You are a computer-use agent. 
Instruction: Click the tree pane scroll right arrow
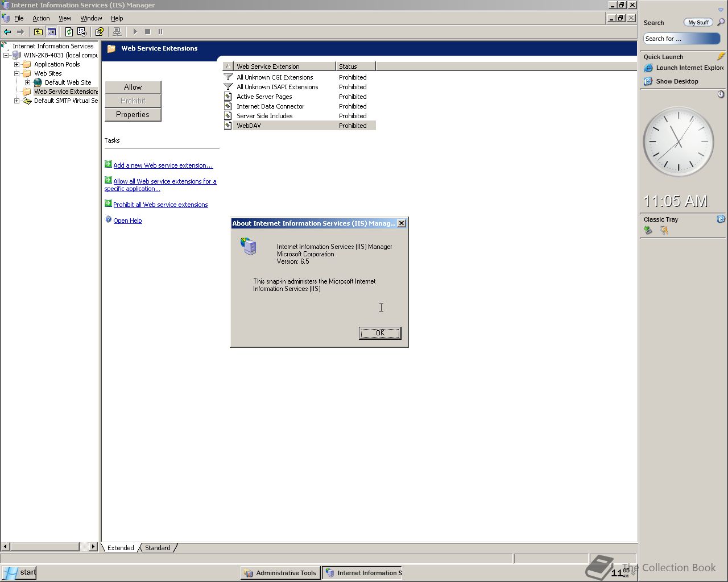point(93,547)
